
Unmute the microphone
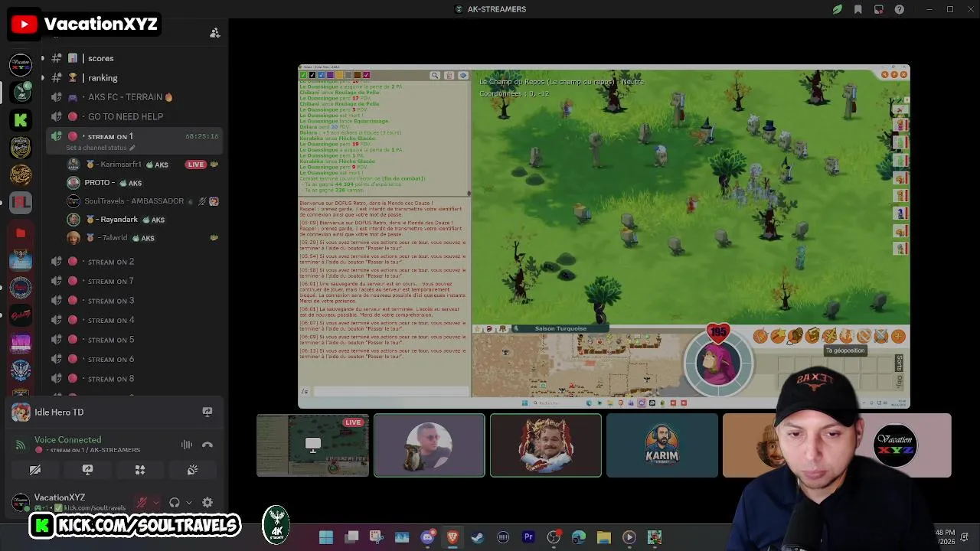pos(142,503)
